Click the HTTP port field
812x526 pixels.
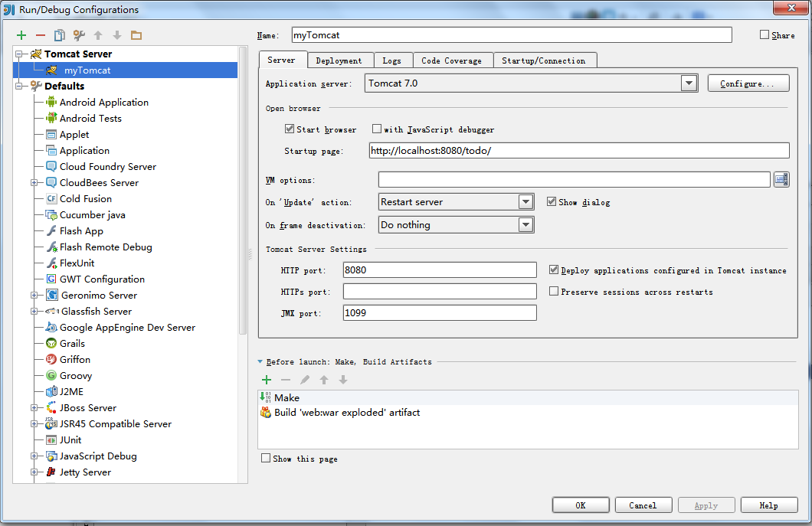440,270
